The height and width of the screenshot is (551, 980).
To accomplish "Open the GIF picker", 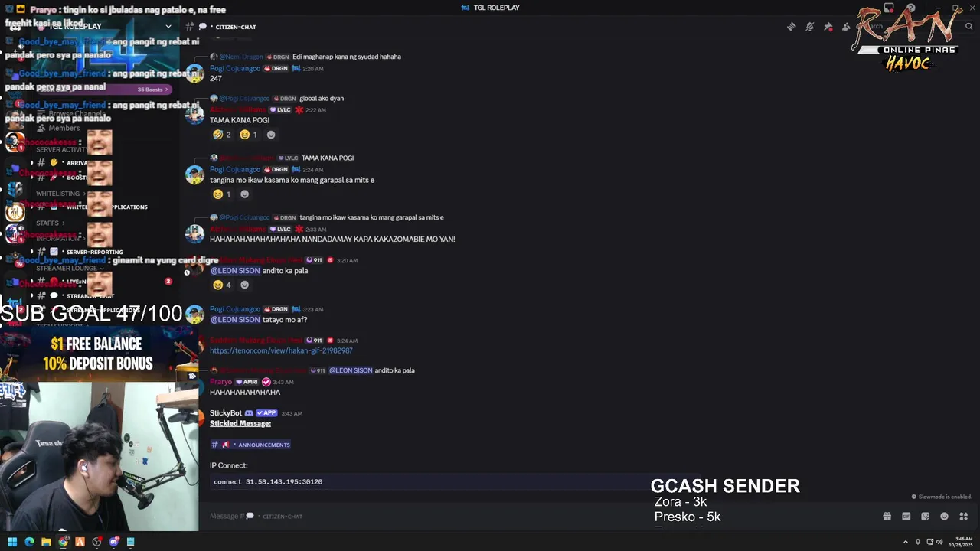I will [906, 517].
